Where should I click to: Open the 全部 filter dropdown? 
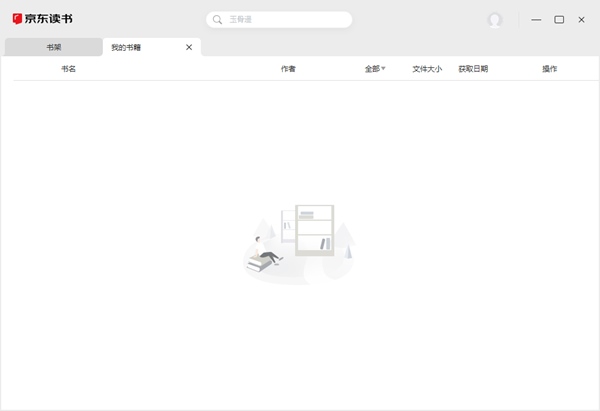pos(375,69)
